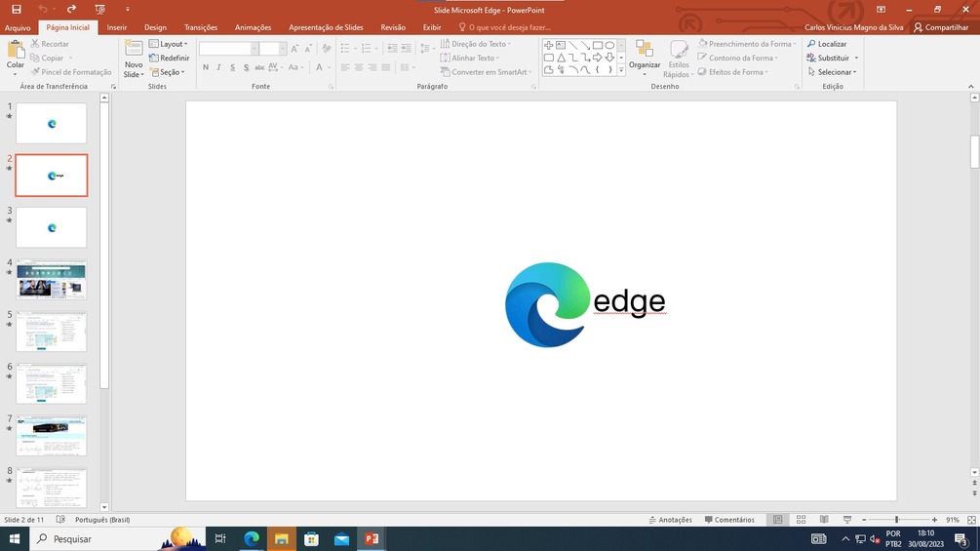The height and width of the screenshot is (551, 980).
Task: Open Selecionar options
Action: (x=832, y=72)
